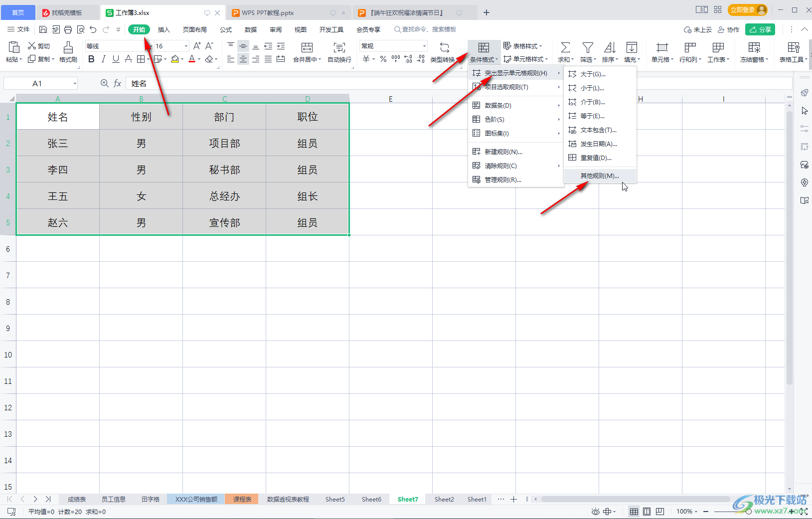Increase font size with A+ icon
The width and height of the screenshot is (812, 519).
(x=197, y=46)
